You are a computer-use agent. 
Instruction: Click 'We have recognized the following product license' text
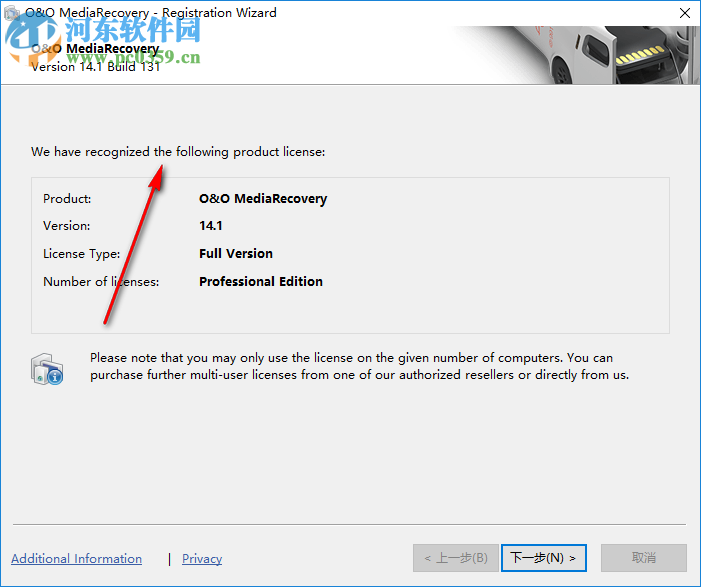point(178,152)
